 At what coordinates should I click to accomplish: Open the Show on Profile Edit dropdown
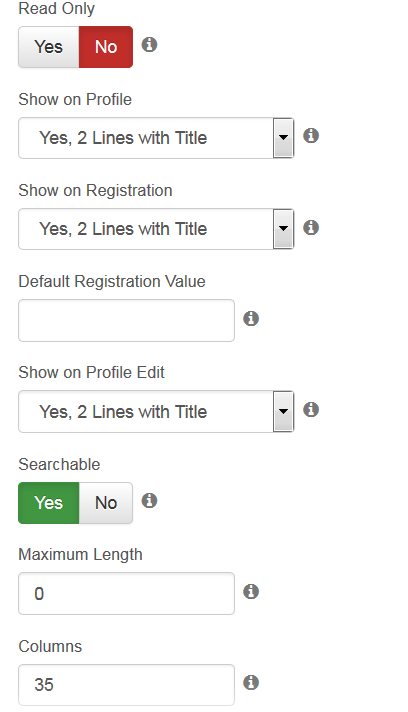(156, 411)
